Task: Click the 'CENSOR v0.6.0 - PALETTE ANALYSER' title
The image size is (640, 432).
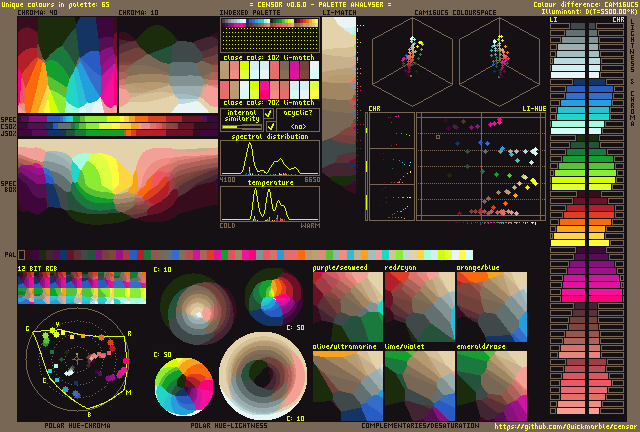Action: point(320,5)
